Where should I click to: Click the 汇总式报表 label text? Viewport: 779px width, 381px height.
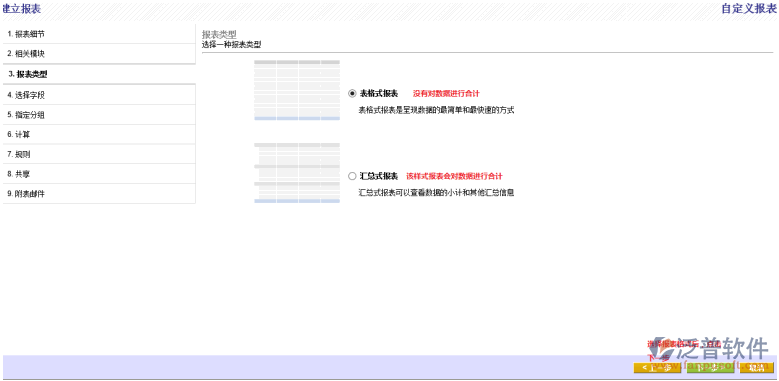(379, 176)
